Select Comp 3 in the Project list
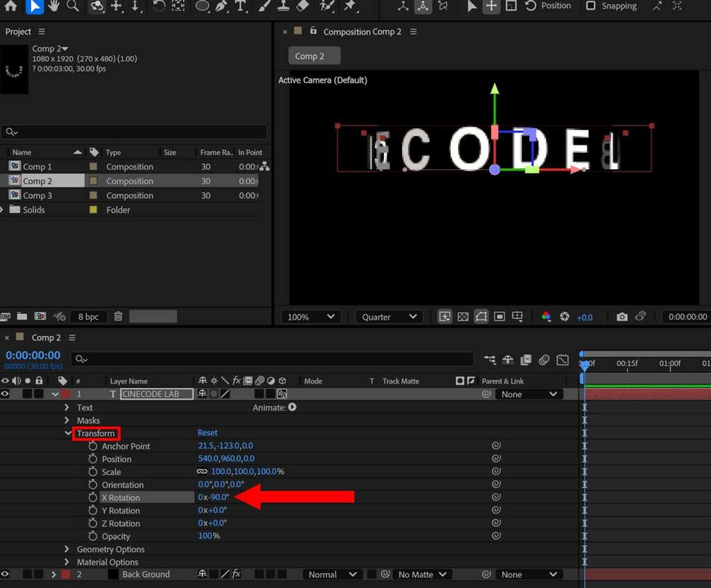711x588 pixels. [x=37, y=195]
